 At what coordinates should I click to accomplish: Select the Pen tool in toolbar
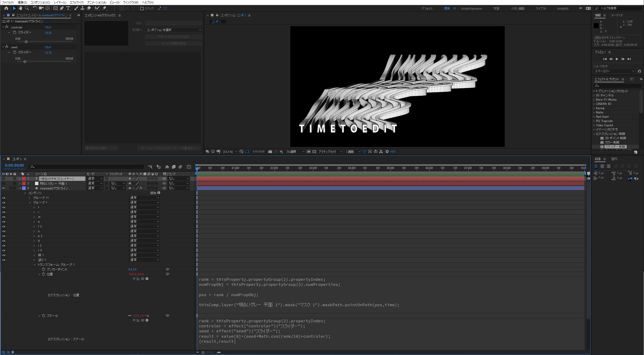[x=62, y=8]
